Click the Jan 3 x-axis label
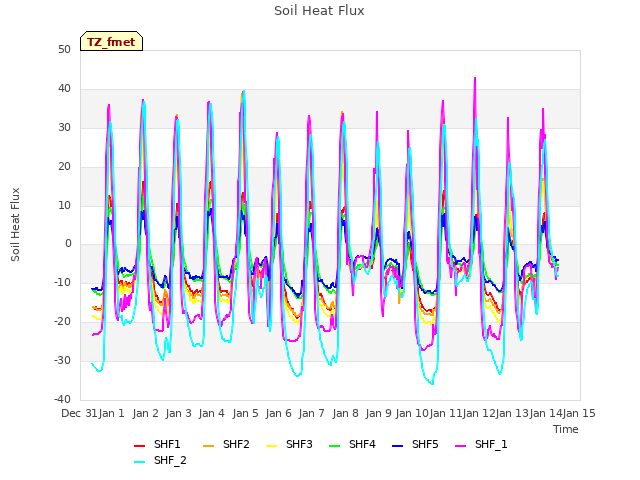This screenshot has height=480, width=640. click(x=178, y=413)
